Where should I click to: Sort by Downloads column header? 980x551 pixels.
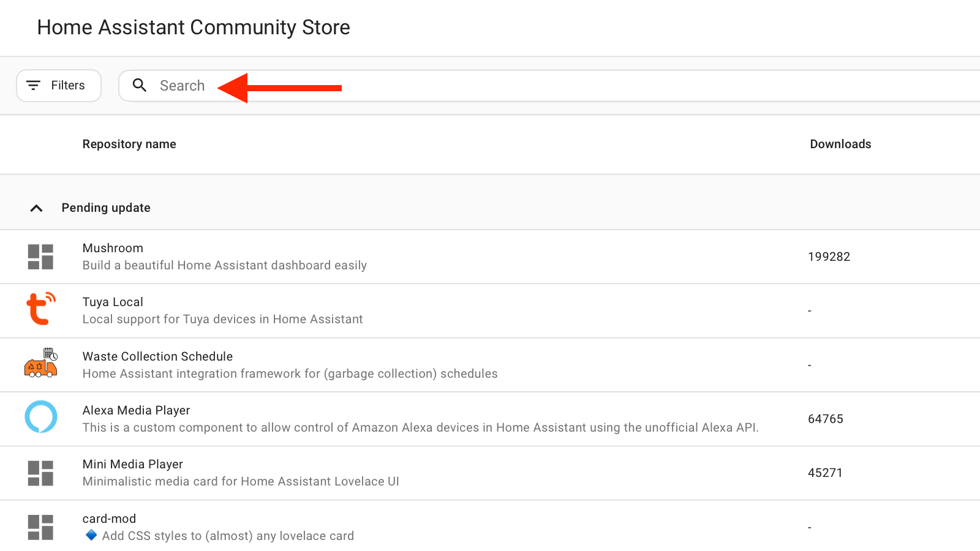840,144
